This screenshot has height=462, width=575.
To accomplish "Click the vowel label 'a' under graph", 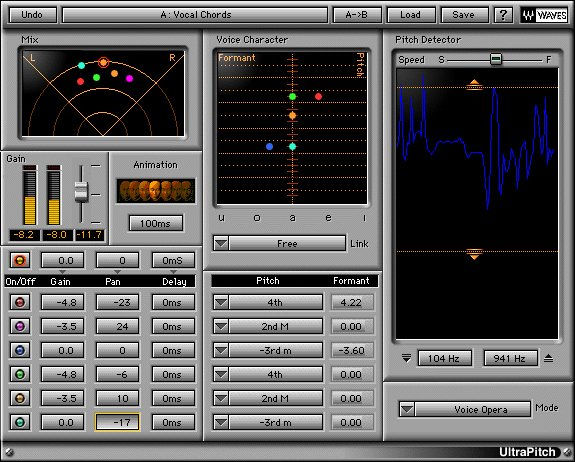I will click(x=292, y=218).
